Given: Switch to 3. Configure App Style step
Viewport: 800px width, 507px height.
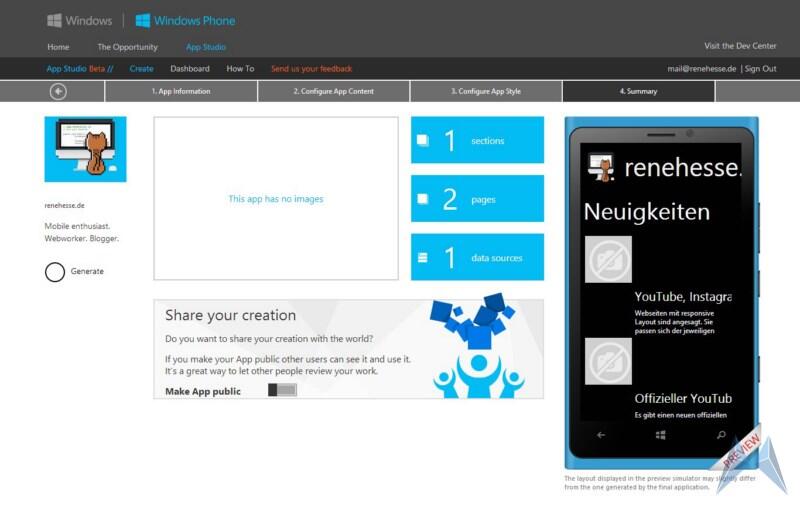Looking at the screenshot, I should click(x=486, y=91).
